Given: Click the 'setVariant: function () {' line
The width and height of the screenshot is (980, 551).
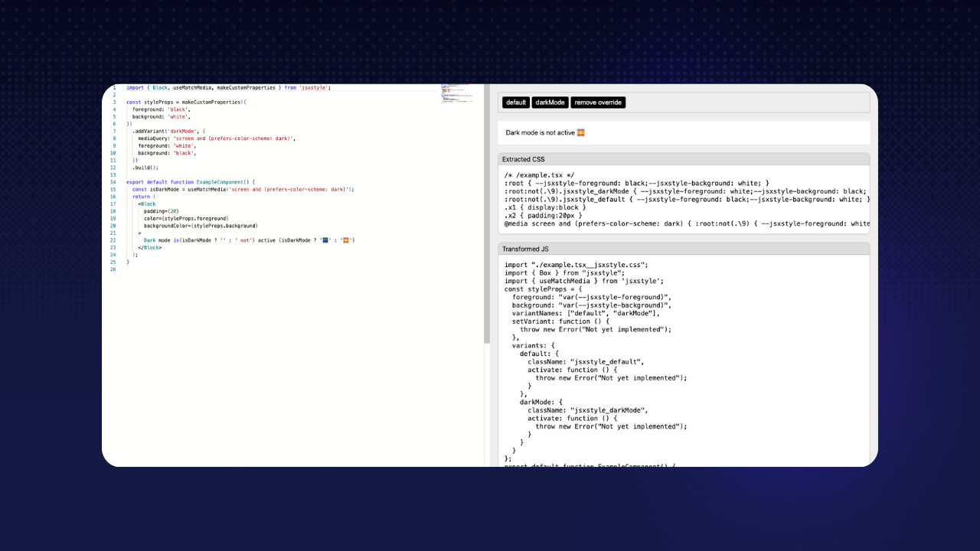Looking at the screenshot, I should [x=561, y=321].
